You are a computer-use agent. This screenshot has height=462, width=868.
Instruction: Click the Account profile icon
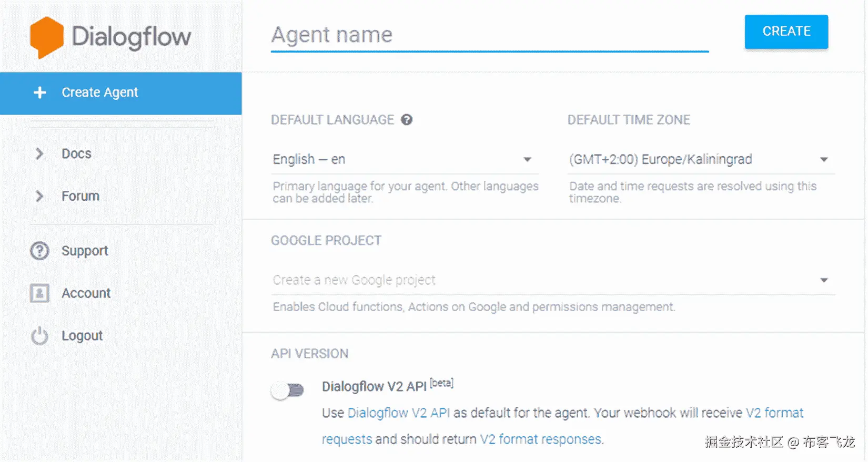click(x=39, y=293)
